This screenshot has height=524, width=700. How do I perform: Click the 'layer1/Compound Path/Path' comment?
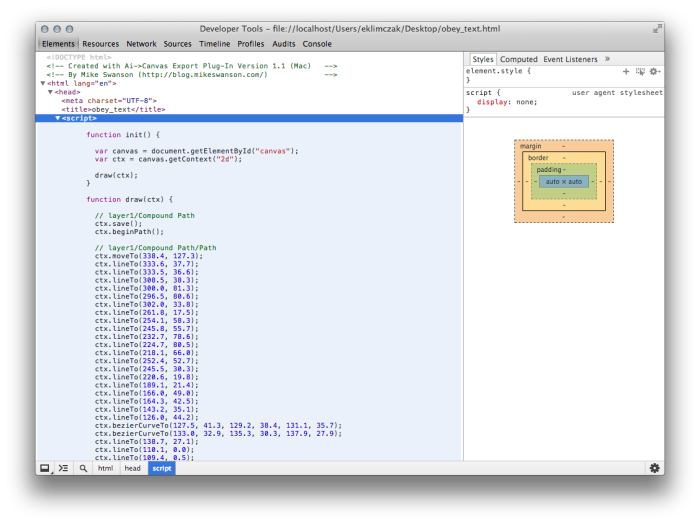tap(155, 248)
